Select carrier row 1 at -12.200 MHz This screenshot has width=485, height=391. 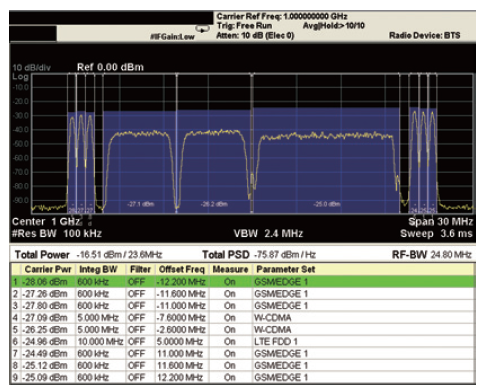[243, 282]
